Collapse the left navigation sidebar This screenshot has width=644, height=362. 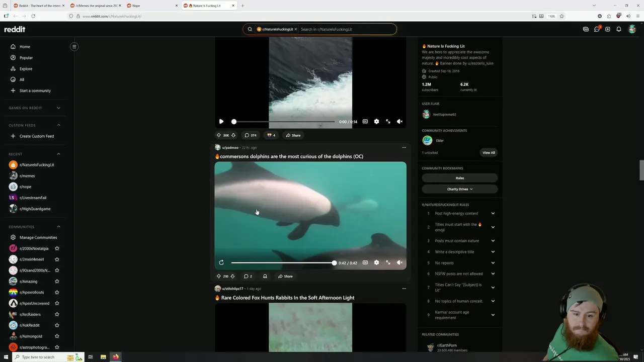[x=74, y=47]
